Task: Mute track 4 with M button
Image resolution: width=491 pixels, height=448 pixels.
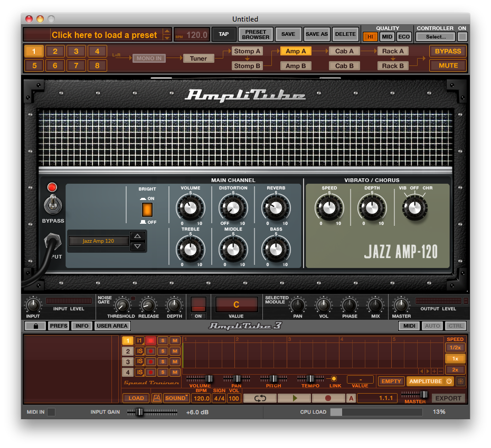Action: point(175,372)
